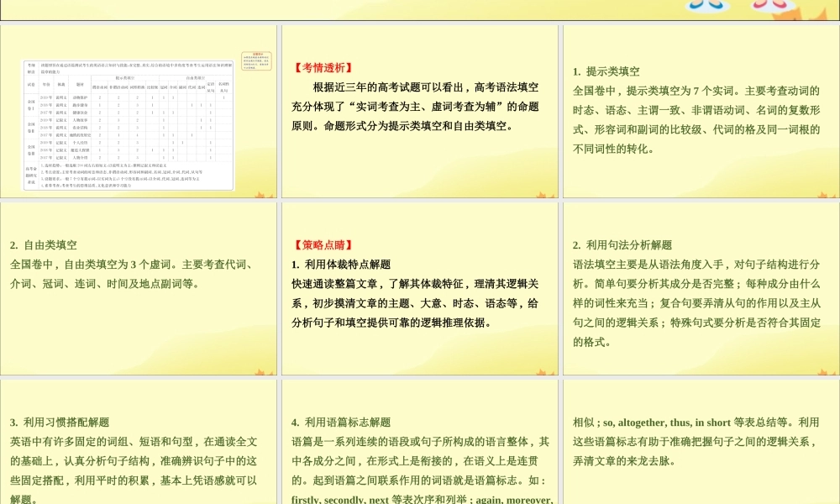This screenshot has height=504, width=840.
Task: Click the line starting 全国卷中，自由类填空为 3 个虚词
Action: tap(131, 265)
